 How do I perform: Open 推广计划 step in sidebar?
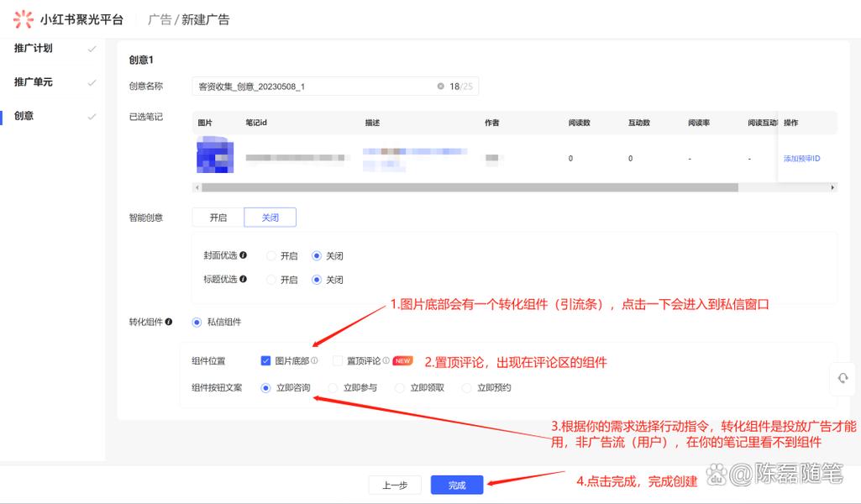point(34,49)
